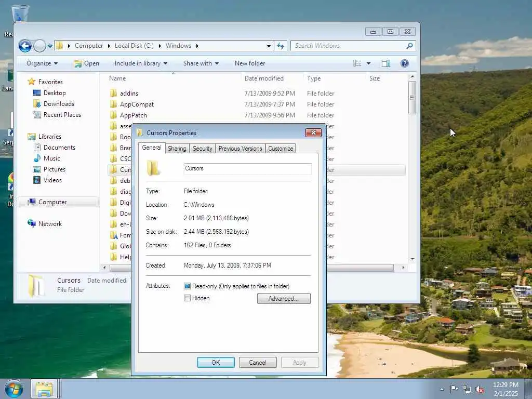Sort by the Size column header
This screenshot has width=532, height=399.
click(375, 78)
